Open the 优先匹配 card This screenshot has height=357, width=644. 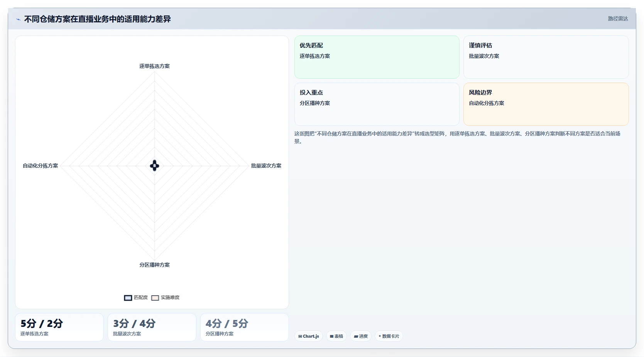(377, 57)
